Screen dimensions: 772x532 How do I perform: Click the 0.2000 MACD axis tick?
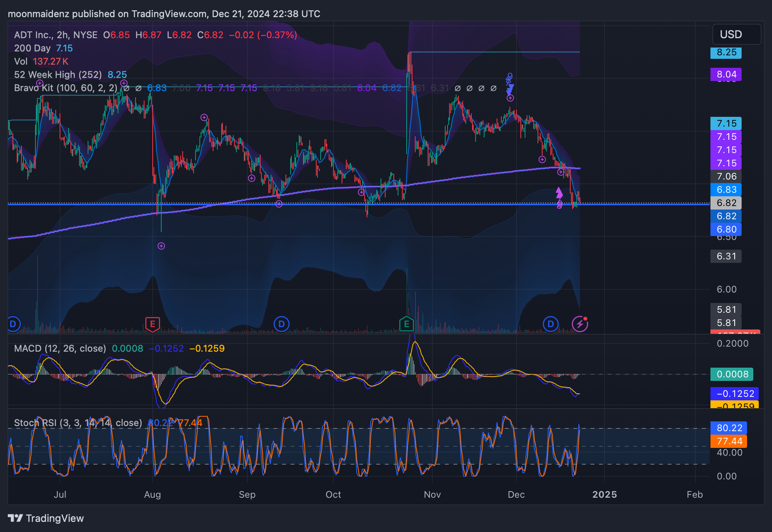733,344
